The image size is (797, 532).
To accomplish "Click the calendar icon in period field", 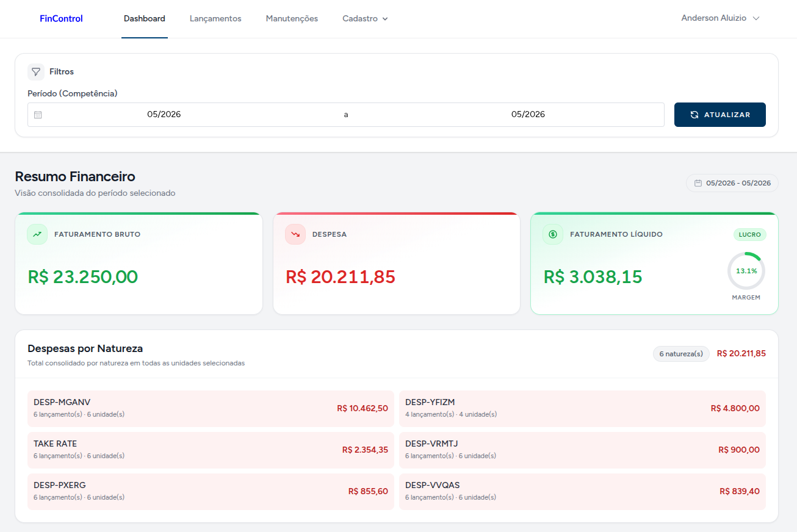I will point(38,115).
